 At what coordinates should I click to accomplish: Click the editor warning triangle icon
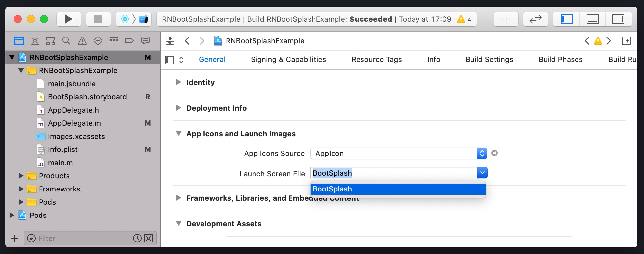pos(598,41)
